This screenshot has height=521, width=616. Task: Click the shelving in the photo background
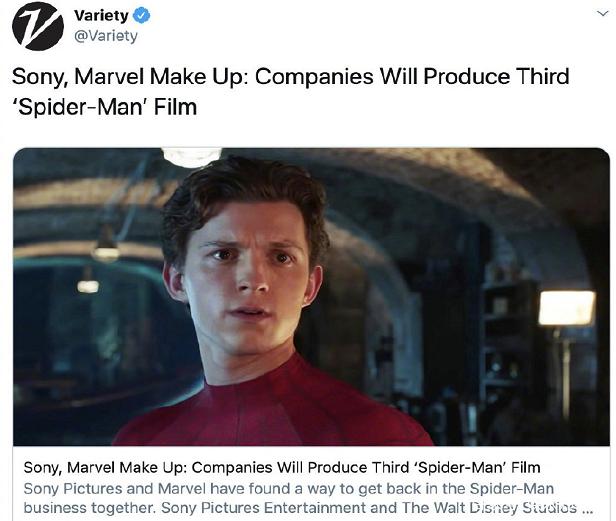point(507,338)
